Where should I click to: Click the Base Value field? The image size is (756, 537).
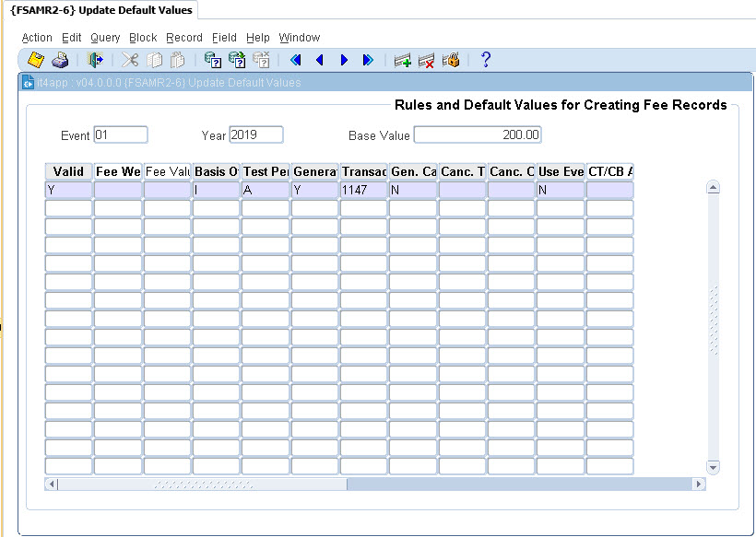coord(478,135)
